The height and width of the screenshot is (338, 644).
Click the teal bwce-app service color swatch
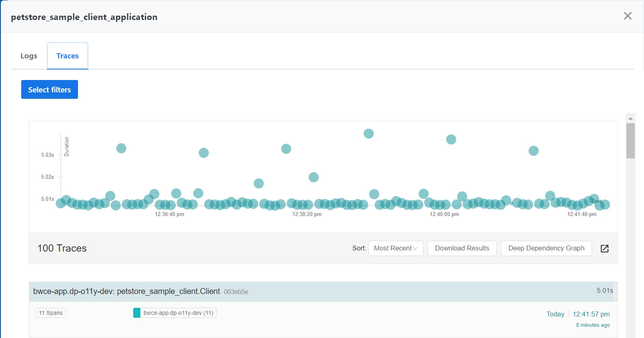coord(137,313)
